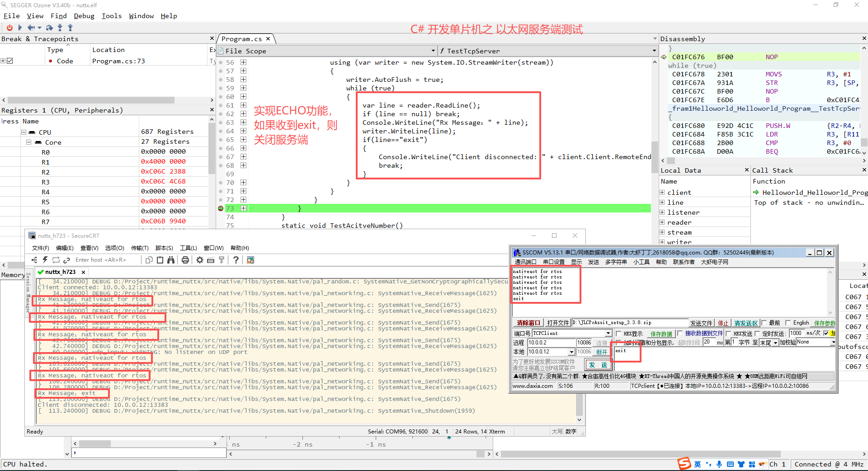Open SecureCRT session options gear icon
Image resolution: width=868 pixels, height=471 pixels.
199,260
